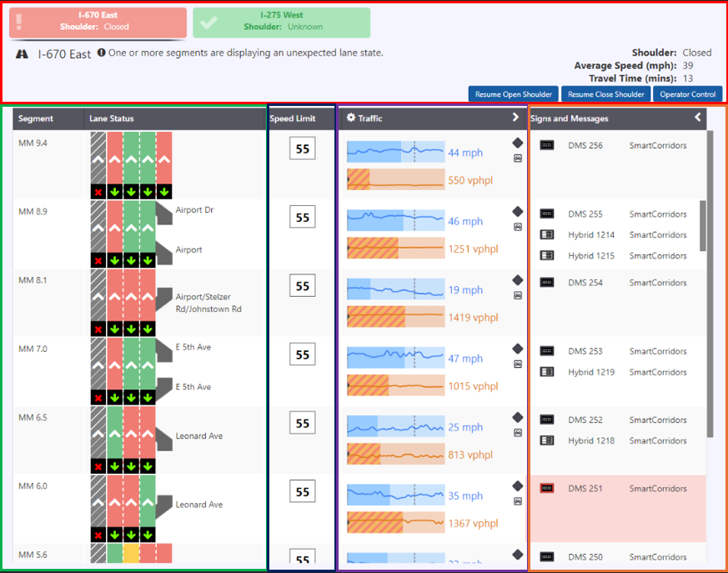Open the volume chart showing 1367 vphpl
Screen dimensions: 728x573
tap(396, 522)
